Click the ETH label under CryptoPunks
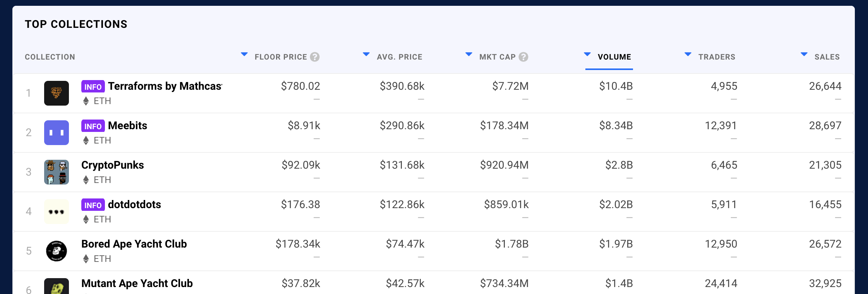The image size is (868, 294). point(102,180)
